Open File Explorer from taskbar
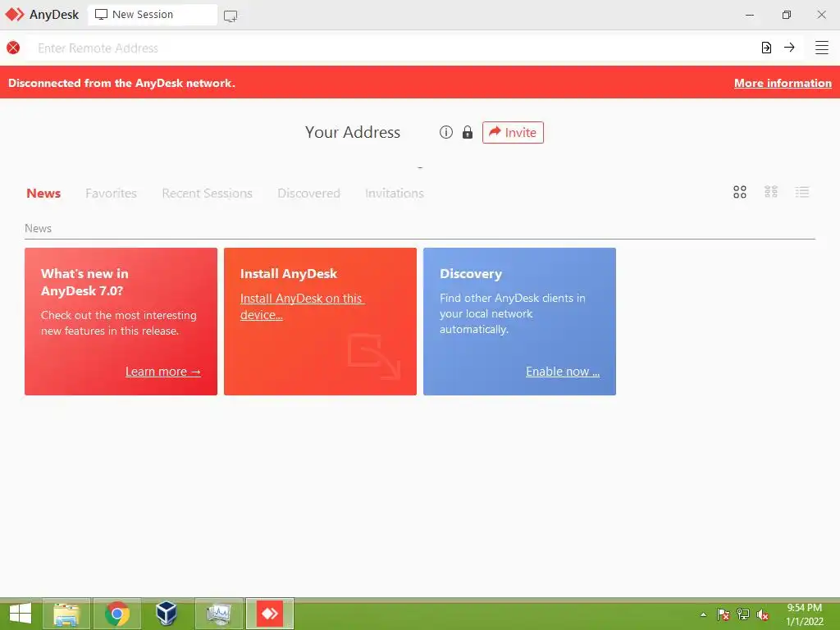Viewport: 840px width, 630px height. coord(66,614)
